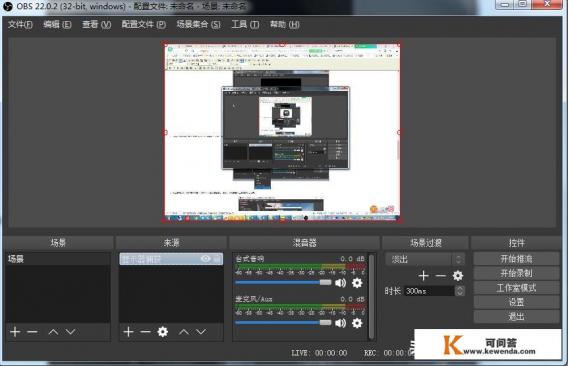This screenshot has width=568, height=366.
Task: Remove transition with minus icon
Action: [x=440, y=276]
